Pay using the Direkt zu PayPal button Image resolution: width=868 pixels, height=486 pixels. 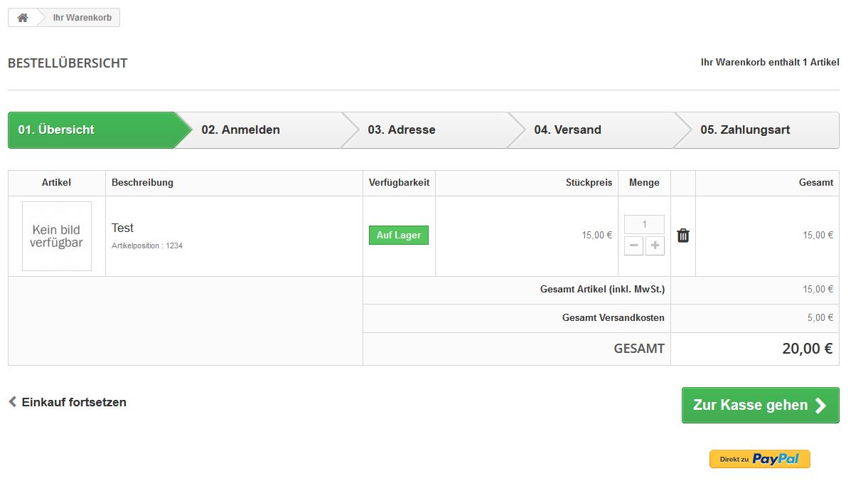point(759,459)
